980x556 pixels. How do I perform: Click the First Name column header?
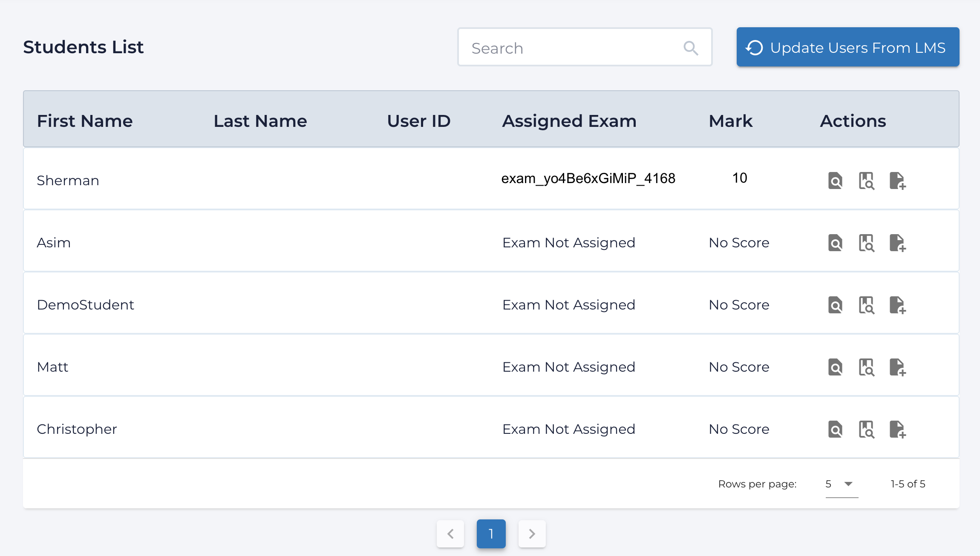[x=85, y=121]
